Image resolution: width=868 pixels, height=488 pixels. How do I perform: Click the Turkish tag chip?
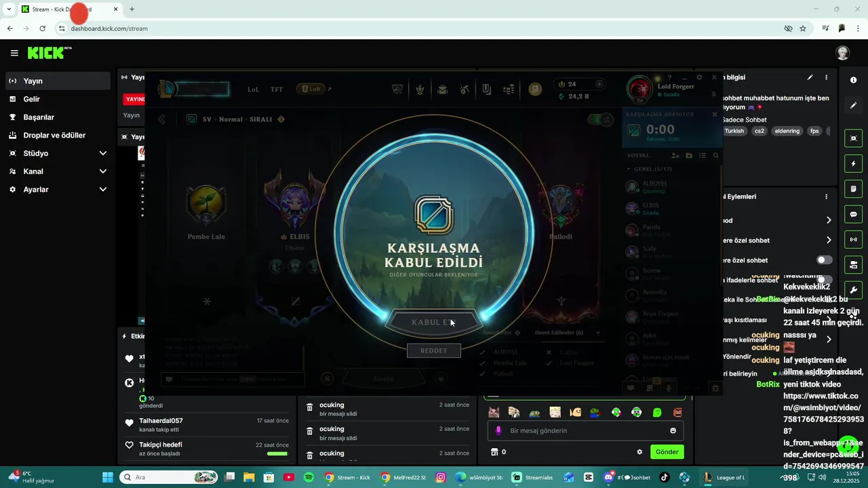734,131
